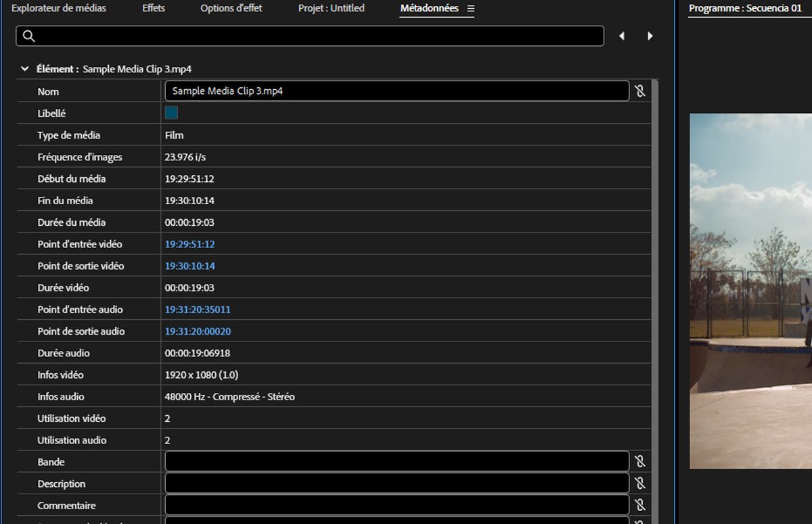The height and width of the screenshot is (524, 812).
Task: Select the Programme : Secuencia 01 tab
Action: pos(745,9)
